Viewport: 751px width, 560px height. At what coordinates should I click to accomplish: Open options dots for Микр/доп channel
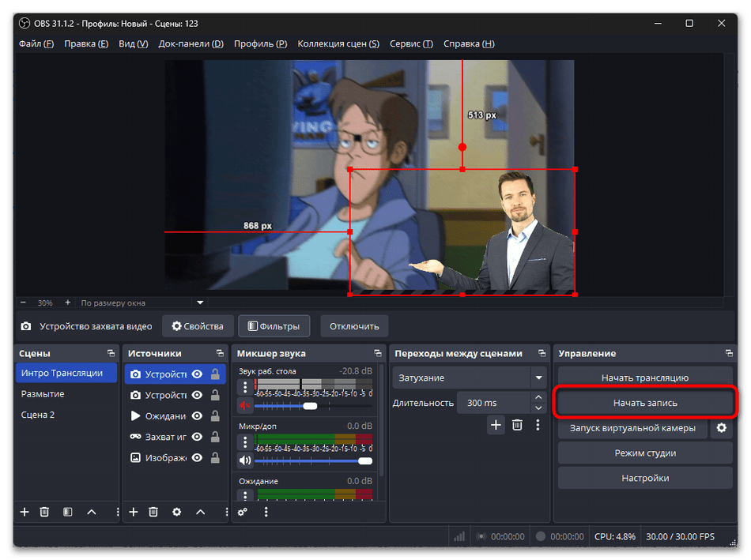245,442
